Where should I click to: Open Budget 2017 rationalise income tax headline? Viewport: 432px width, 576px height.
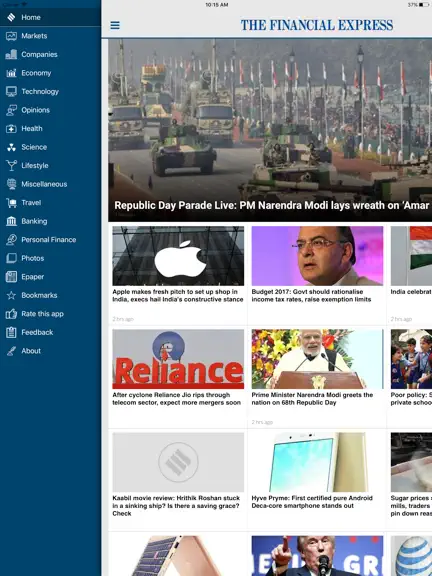click(312, 295)
